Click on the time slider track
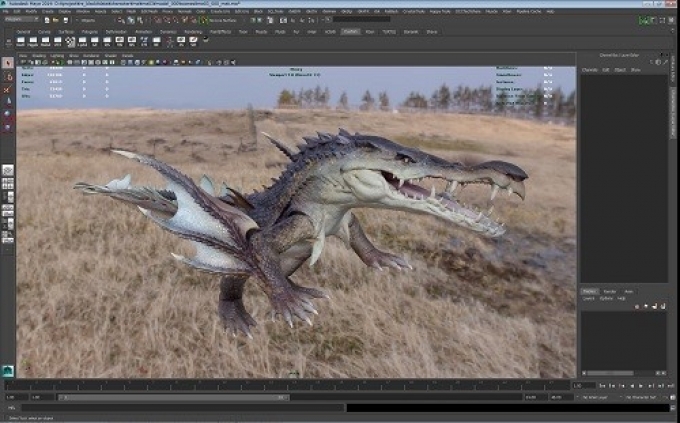 pos(285,385)
